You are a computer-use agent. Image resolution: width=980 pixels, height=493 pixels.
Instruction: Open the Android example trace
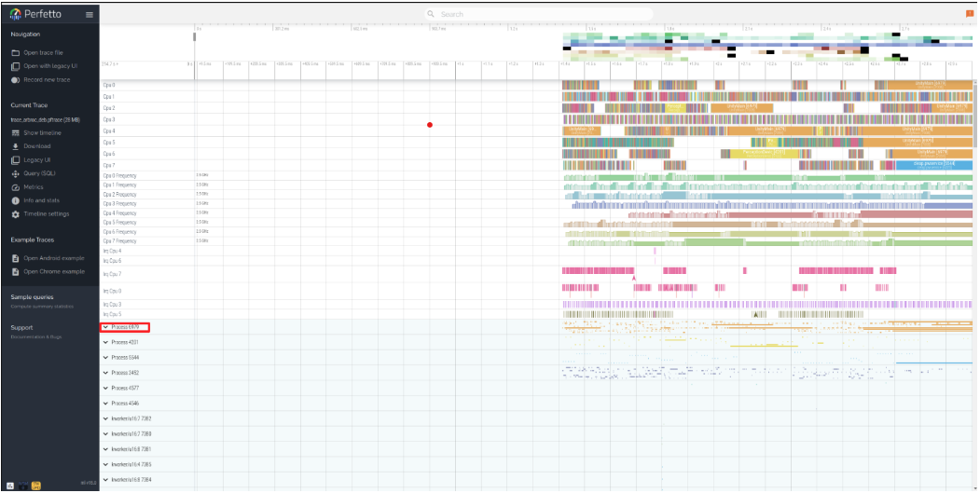pos(53,257)
